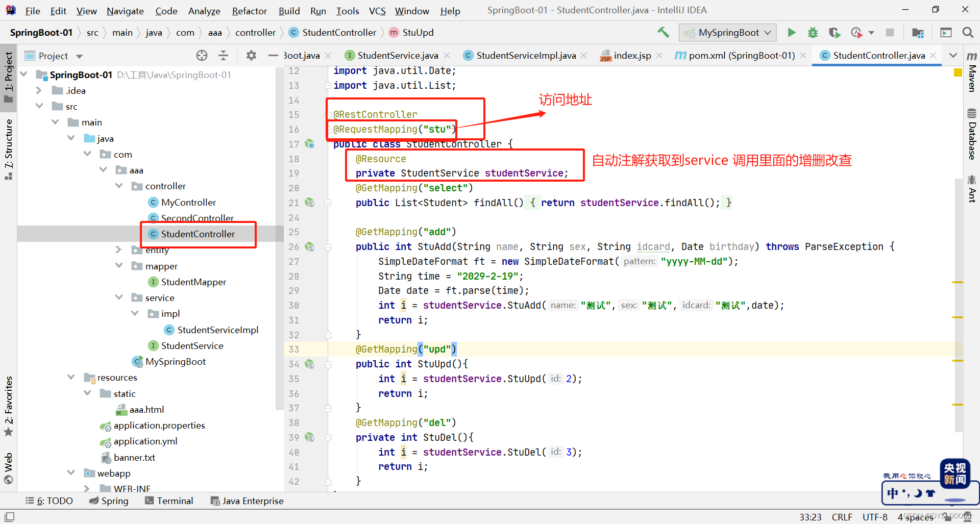Click gutter run icon on line 17
This screenshot has width=980, height=524.
[x=310, y=144]
